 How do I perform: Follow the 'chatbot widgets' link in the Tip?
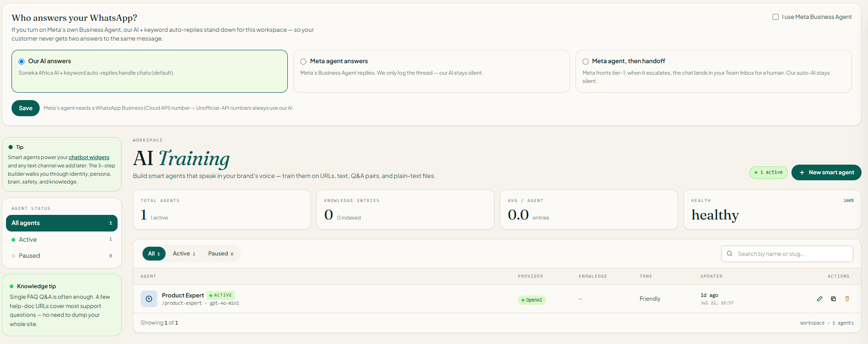click(x=89, y=157)
